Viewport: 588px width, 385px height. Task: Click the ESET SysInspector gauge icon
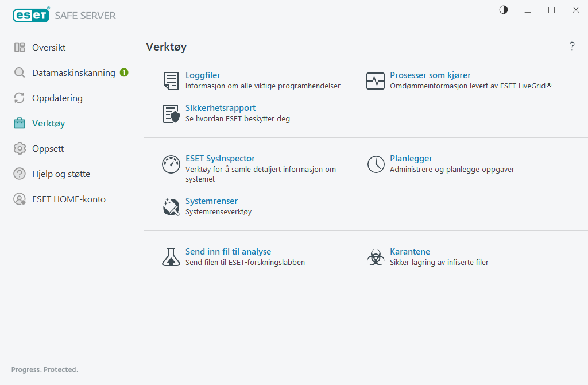click(x=171, y=164)
